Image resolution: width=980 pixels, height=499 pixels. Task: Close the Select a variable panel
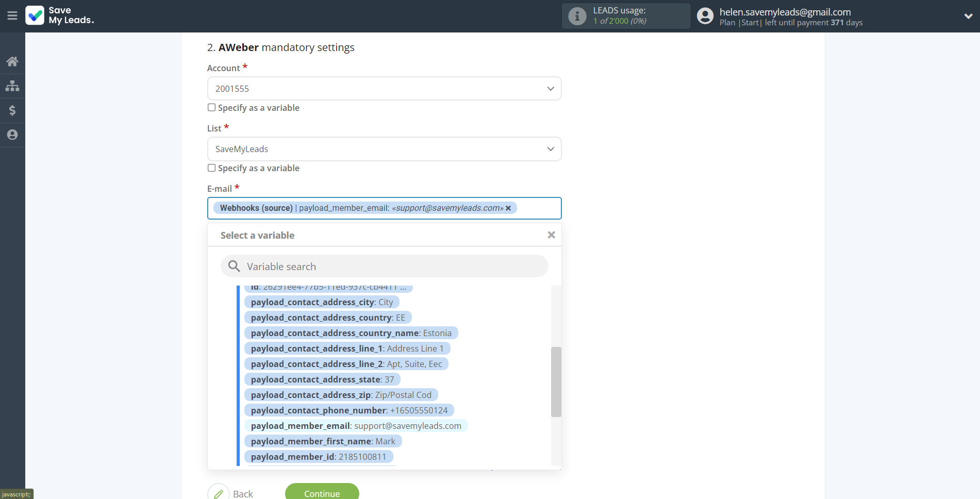tap(551, 235)
